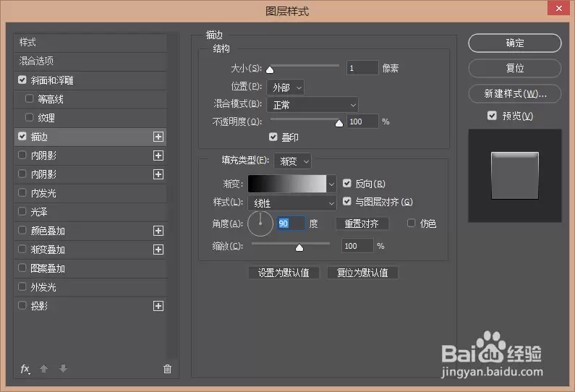Move effect up with the up arrow icon
The width and height of the screenshot is (575, 392).
pyautogui.click(x=43, y=369)
